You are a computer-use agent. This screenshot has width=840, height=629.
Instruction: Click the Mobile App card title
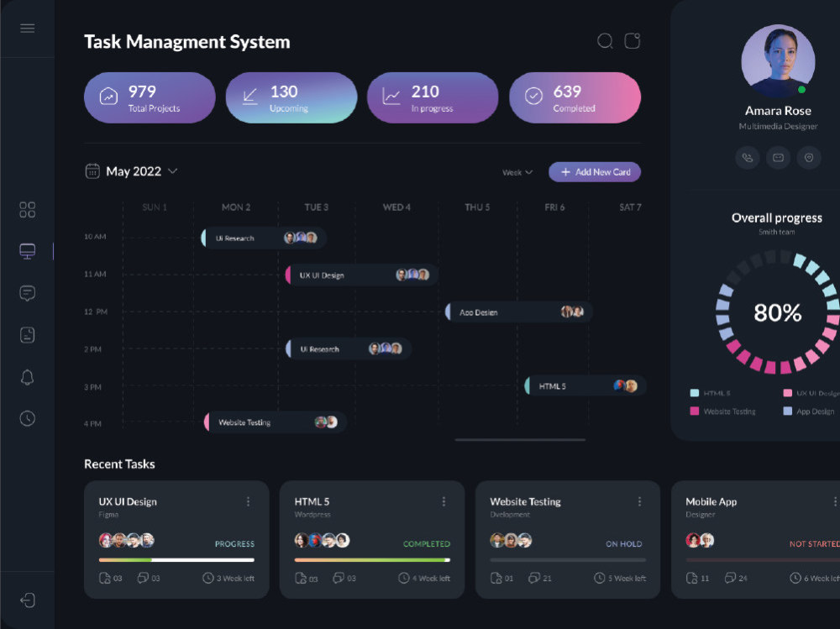[711, 502]
